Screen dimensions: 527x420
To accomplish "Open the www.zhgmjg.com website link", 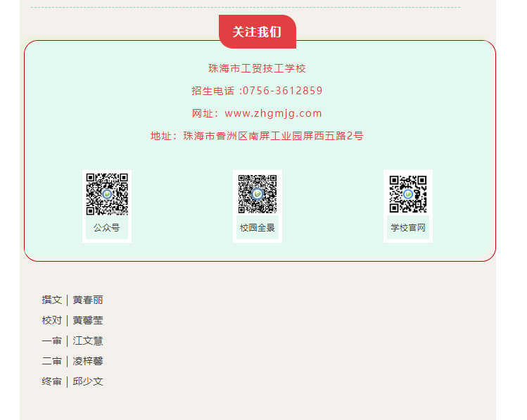I will [273, 113].
